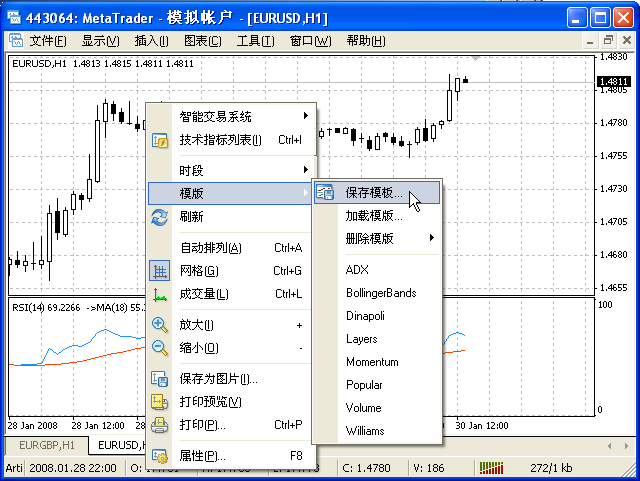Click the save as picture icon
Screen dimensions: 640x481
pyautogui.click(x=160, y=379)
